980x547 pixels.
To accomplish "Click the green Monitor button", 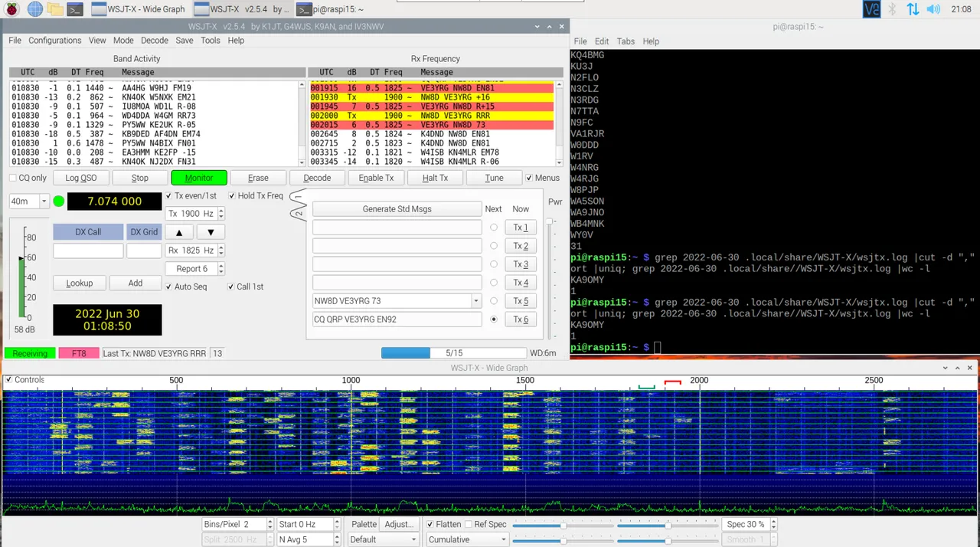I will pyautogui.click(x=199, y=179).
